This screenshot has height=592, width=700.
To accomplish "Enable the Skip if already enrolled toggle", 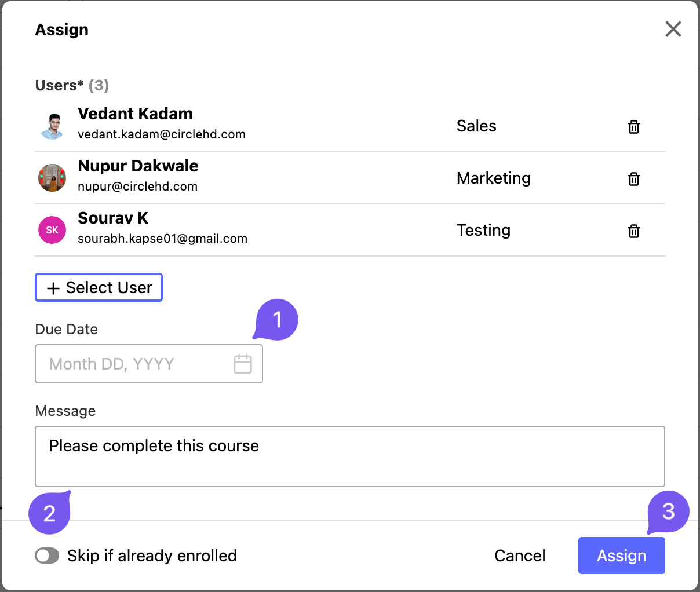I will pyautogui.click(x=47, y=556).
